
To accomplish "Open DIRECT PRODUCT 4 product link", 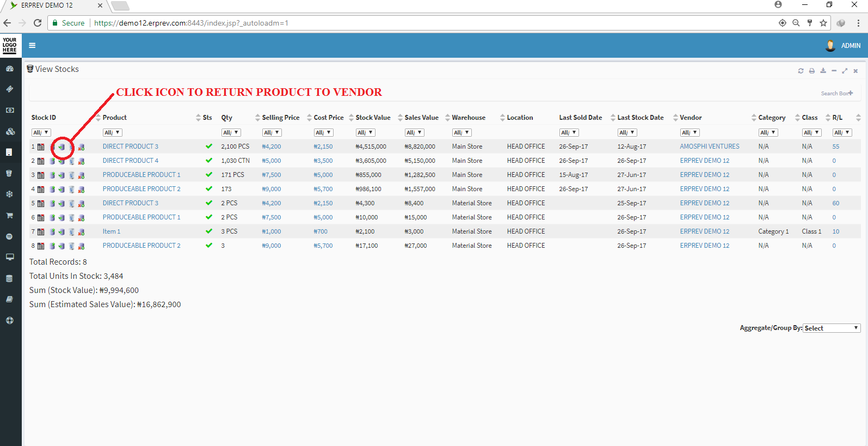I will tap(131, 161).
